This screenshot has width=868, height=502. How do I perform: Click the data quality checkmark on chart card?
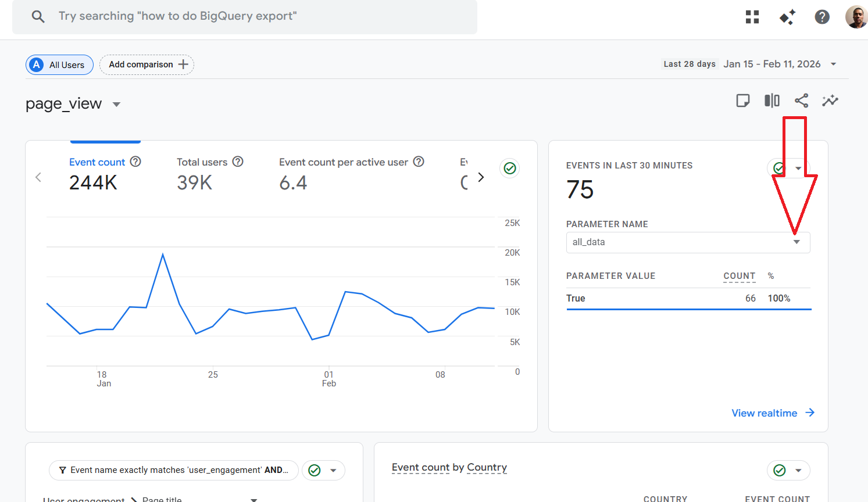[x=510, y=168]
